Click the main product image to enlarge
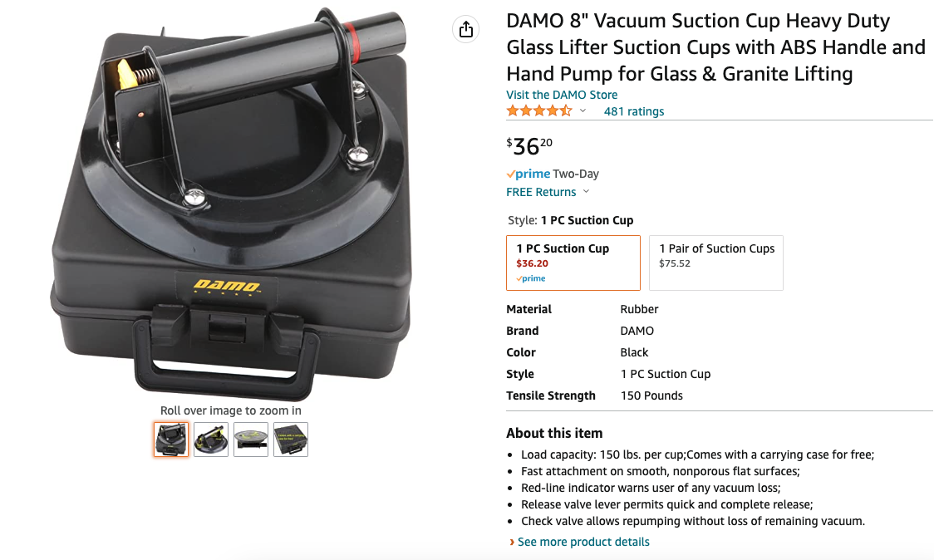The image size is (934, 560). (x=231, y=203)
